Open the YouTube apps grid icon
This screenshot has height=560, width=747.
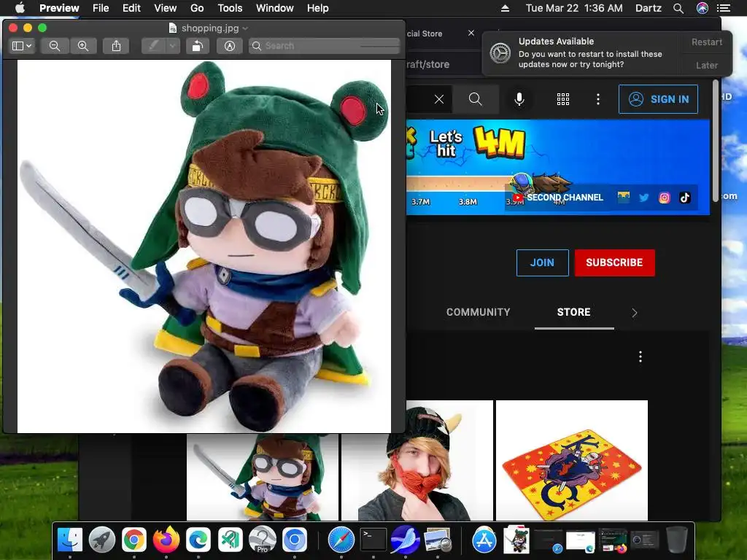(x=563, y=99)
